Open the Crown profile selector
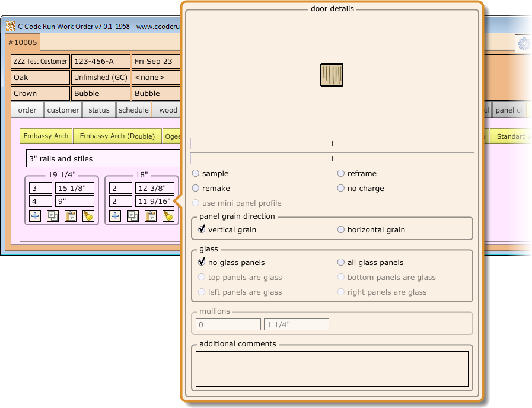532x408 pixels. click(x=40, y=93)
